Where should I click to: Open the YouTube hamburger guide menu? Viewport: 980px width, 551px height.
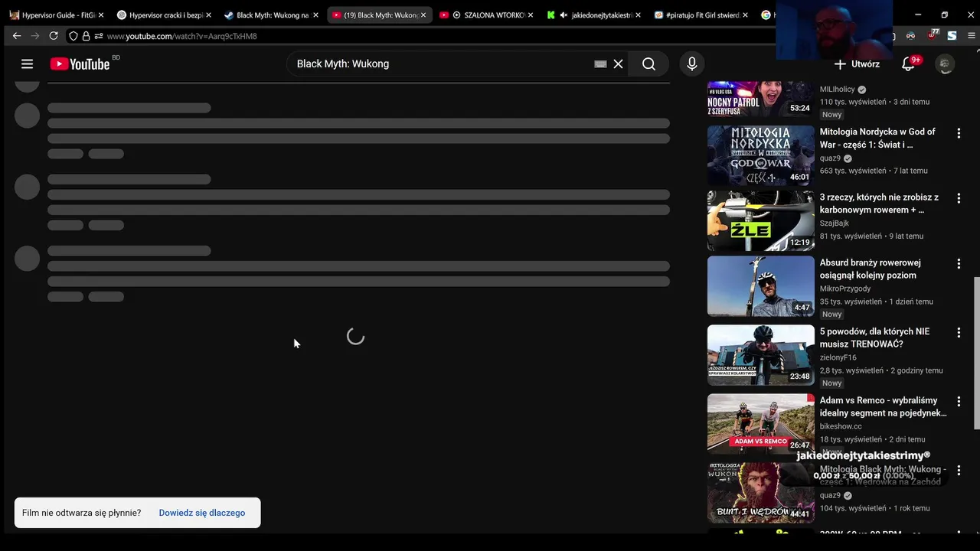[27, 64]
